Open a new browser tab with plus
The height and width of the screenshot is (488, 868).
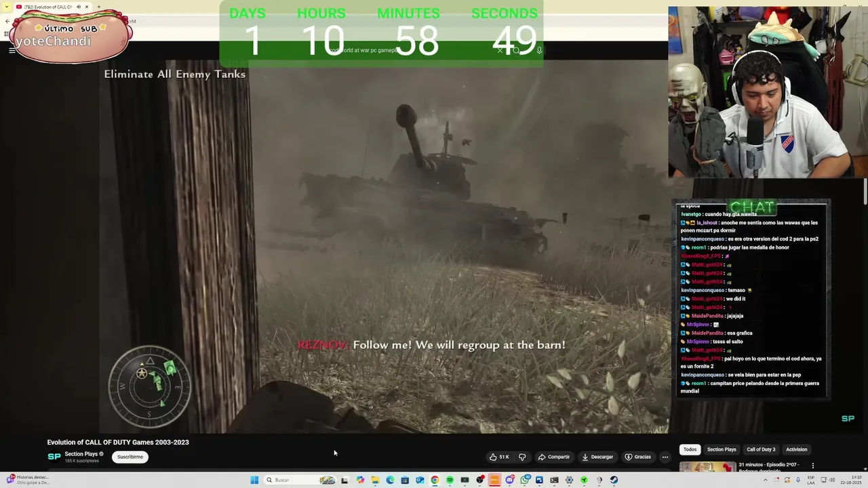point(99,7)
